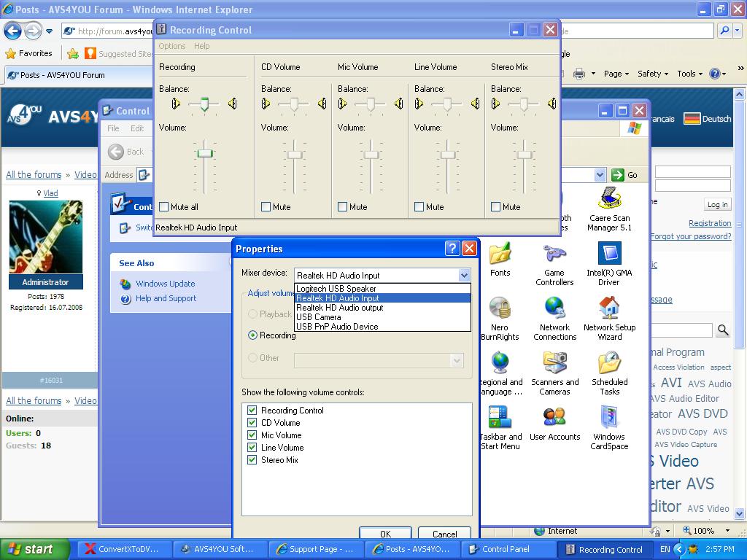Open File menu in Control Panel window
This screenshot has width=747, height=560.
113,128
